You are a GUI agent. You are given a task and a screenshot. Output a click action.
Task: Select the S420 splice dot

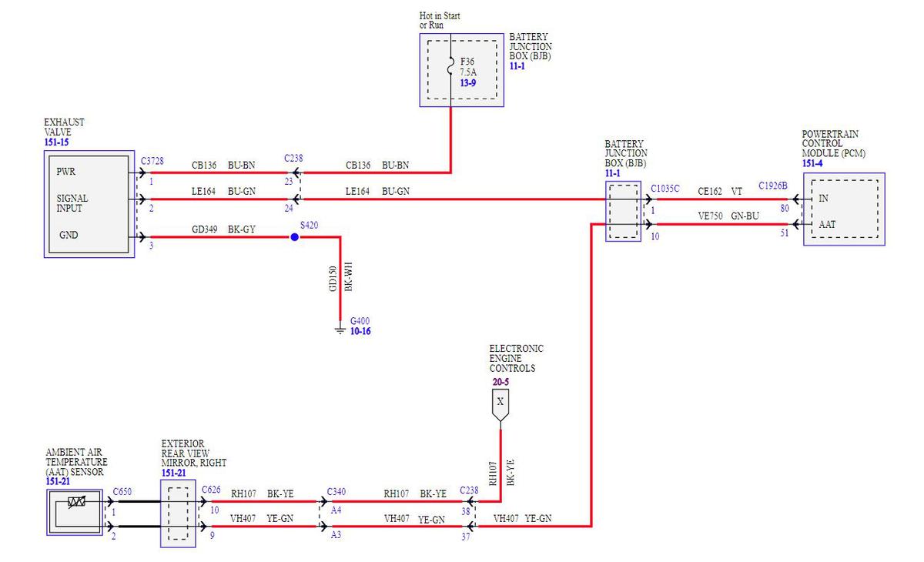pyautogui.click(x=294, y=238)
